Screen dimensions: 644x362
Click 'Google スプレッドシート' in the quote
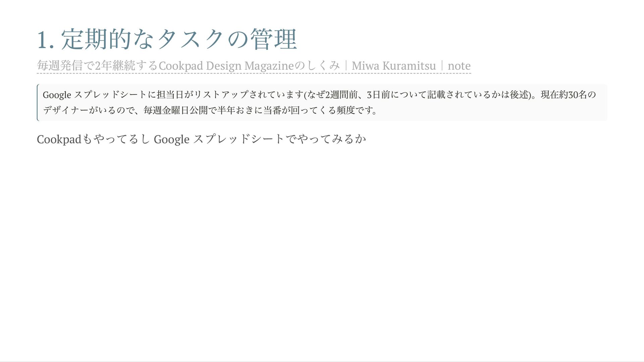[95, 95]
